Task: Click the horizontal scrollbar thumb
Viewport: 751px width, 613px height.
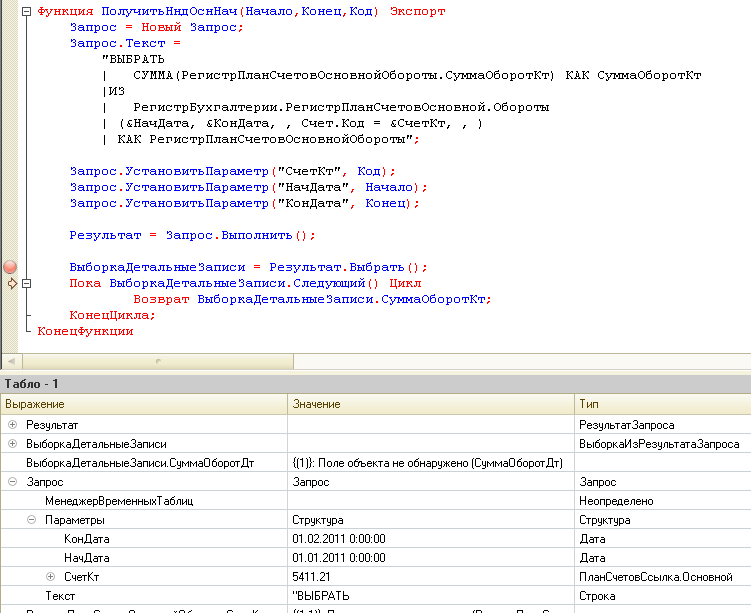Action: pos(158,362)
